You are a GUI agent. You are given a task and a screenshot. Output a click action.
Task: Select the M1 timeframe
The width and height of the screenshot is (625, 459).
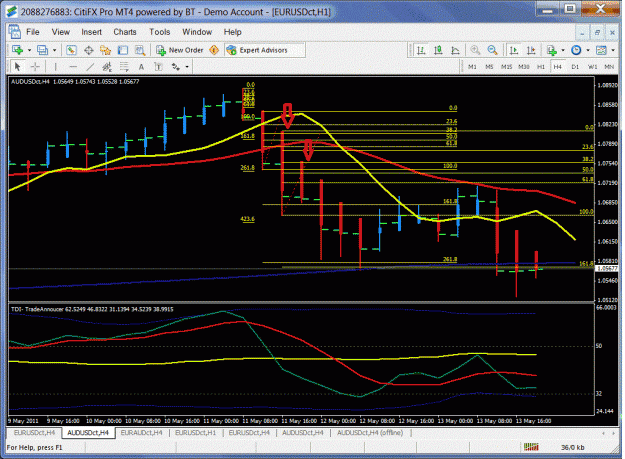(472, 67)
